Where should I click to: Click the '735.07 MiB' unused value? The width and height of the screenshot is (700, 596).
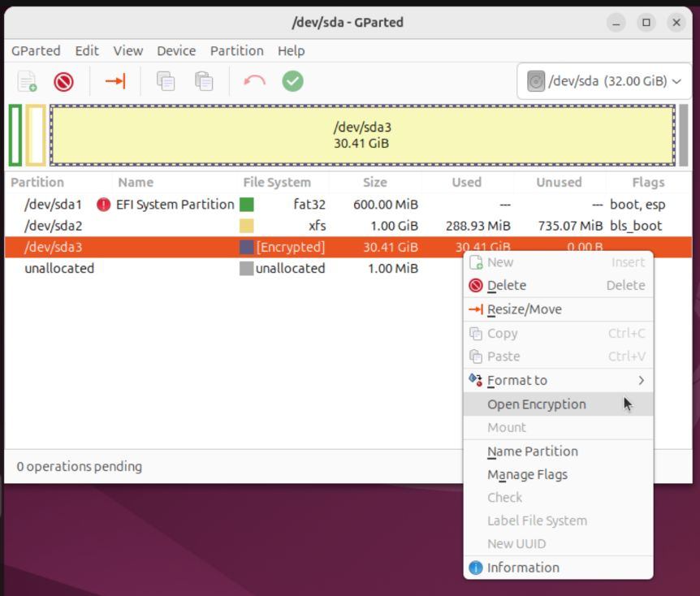[x=570, y=226]
